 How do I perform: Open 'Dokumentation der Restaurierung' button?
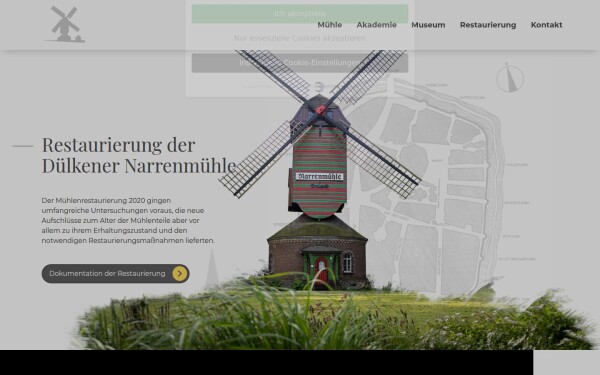tap(116, 274)
